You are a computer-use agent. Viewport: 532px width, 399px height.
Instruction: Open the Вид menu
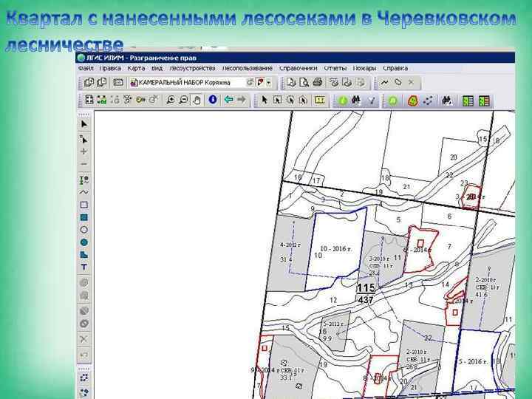[x=157, y=68]
